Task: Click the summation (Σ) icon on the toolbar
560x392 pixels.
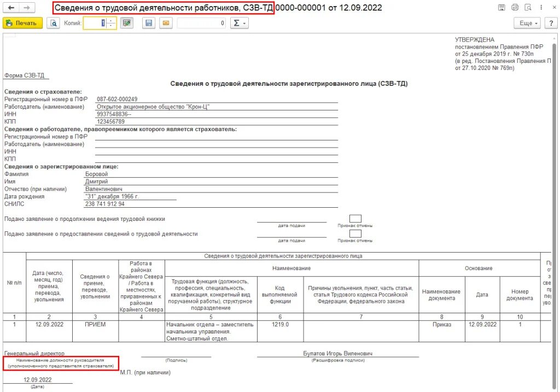Action: click(x=236, y=23)
